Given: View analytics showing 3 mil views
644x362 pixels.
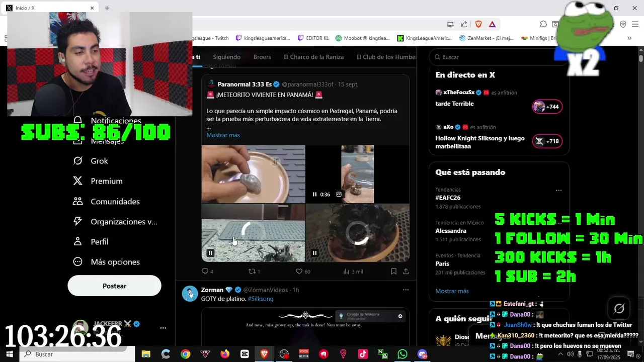Looking at the screenshot, I should [x=353, y=271].
